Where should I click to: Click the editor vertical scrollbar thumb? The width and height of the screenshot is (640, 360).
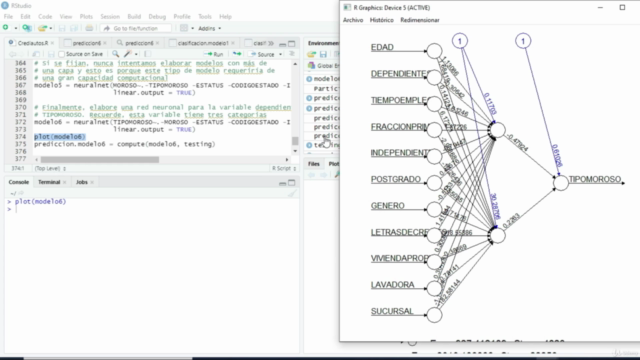(295, 141)
